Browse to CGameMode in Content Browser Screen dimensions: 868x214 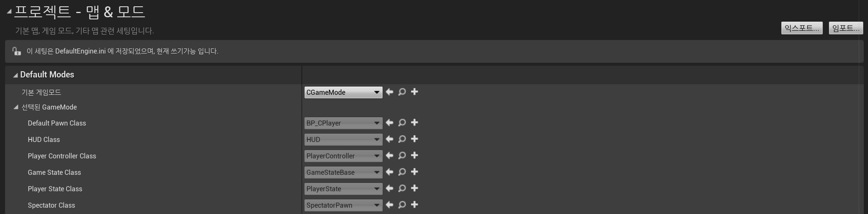[x=402, y=92]
